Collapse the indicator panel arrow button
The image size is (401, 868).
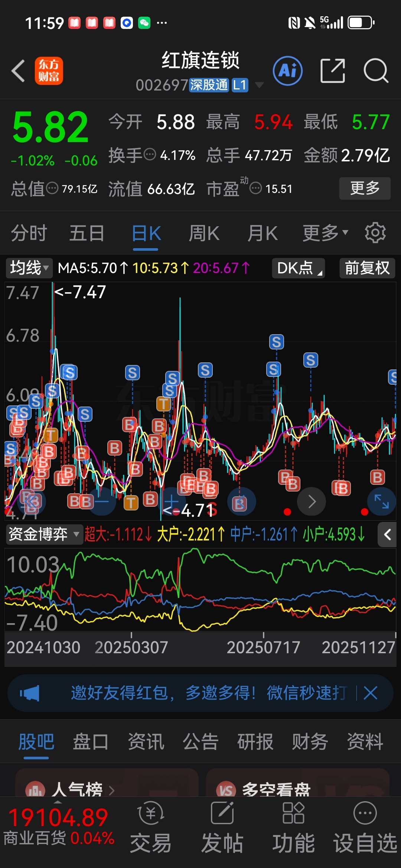click(387, 535)
